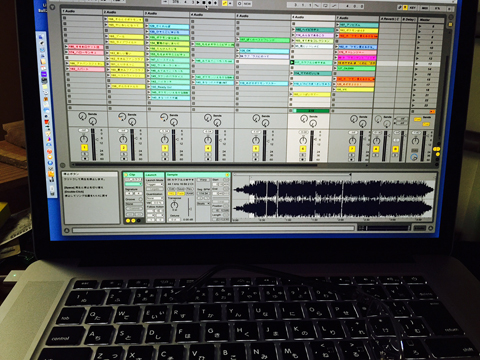This screenshot has height=360, width=480.
Task: Click the Rev reverse sample button
Action: coord(190,189)
